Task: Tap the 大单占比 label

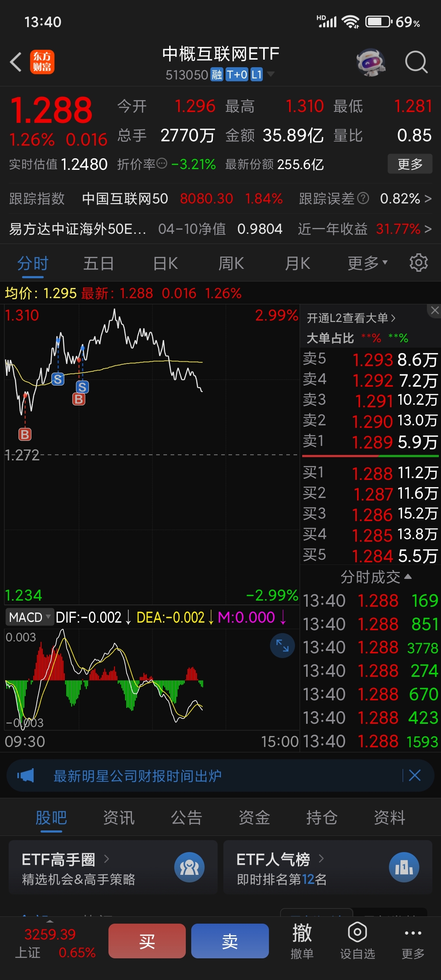Action: pyautogui.click(x=330, y=338)
